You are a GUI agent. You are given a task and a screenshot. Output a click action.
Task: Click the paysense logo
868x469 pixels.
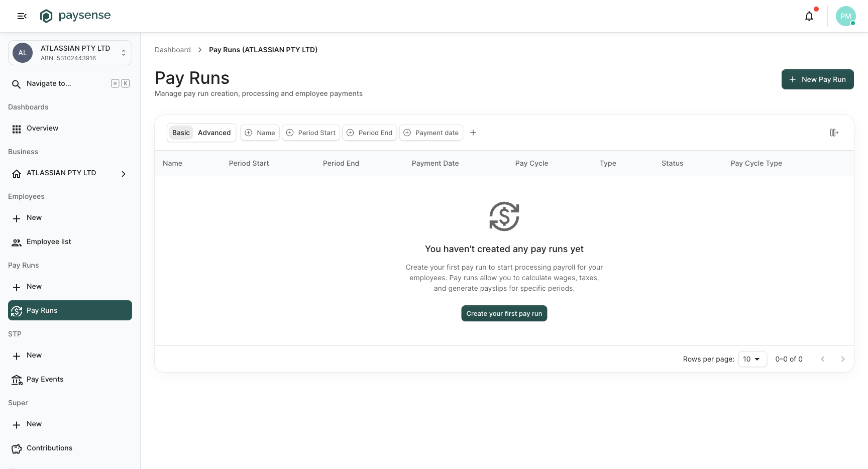75,16
